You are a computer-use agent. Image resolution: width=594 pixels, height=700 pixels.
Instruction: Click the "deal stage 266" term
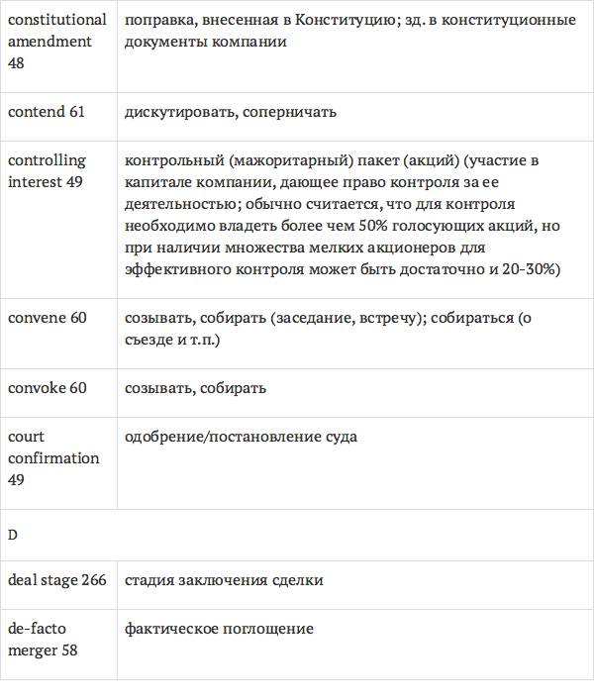(x=56, y=580)
